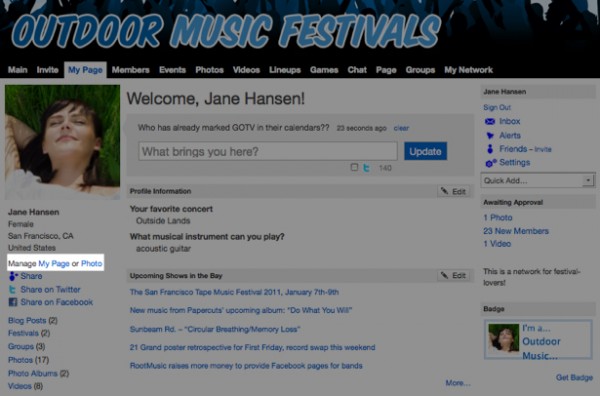Open San Francisco Tape Music Festival link
Image resolution: width=600 pixels, height=396 pixels.
click(x=234, y=292)
